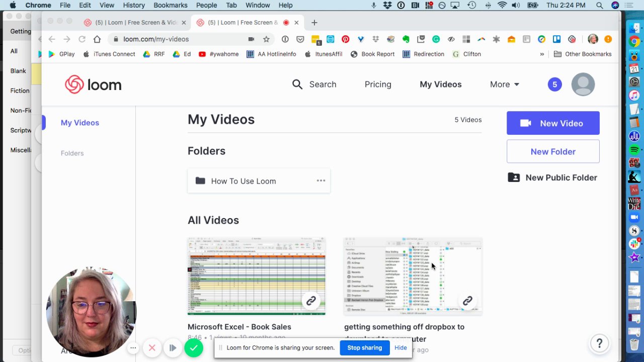Cancel the recording with the red X
Image resolution: width=644 pixels, height=362 pixels.
[152, 348]
